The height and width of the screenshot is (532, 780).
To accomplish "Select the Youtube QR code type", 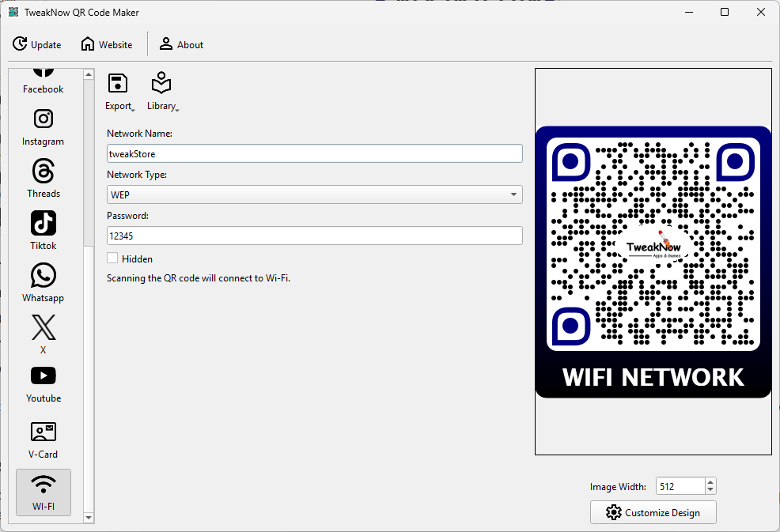I will click(x=44, y=383).
